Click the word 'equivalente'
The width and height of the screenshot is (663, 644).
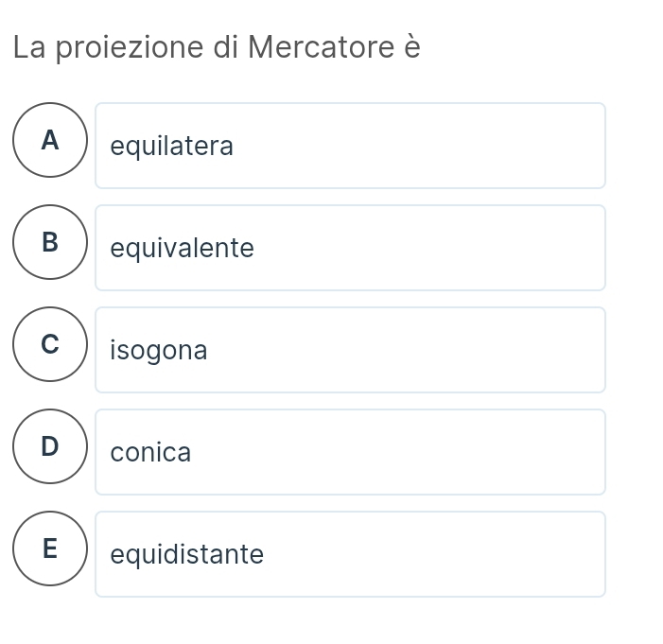(x=182, y=249)
